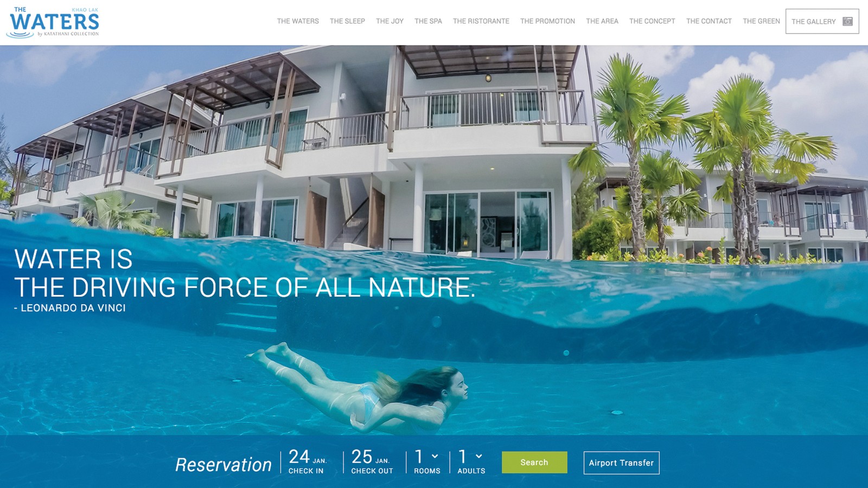Expand the Rooms dropdown chevron
Viewport: 868px width, 488px height.
435,456
